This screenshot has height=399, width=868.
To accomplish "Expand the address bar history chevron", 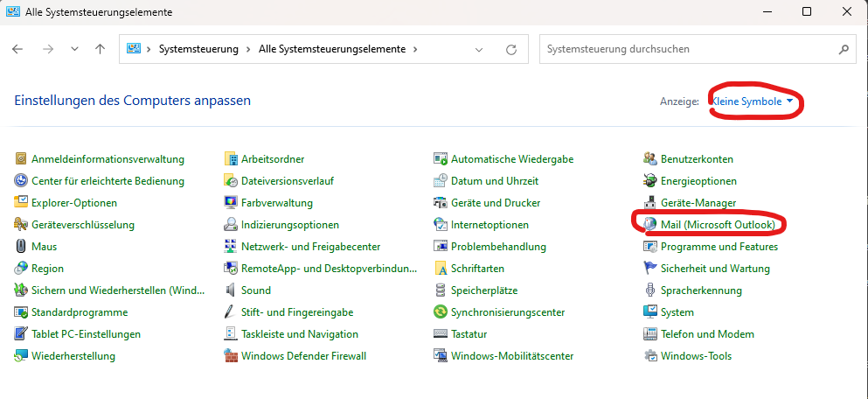I will pyautogui.click(x=479, y=49).
